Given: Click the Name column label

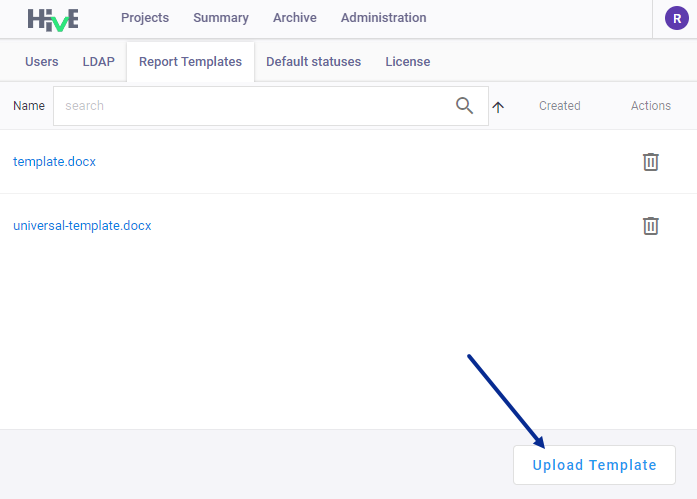Looking at the screenshot, I should coord(29,106).
